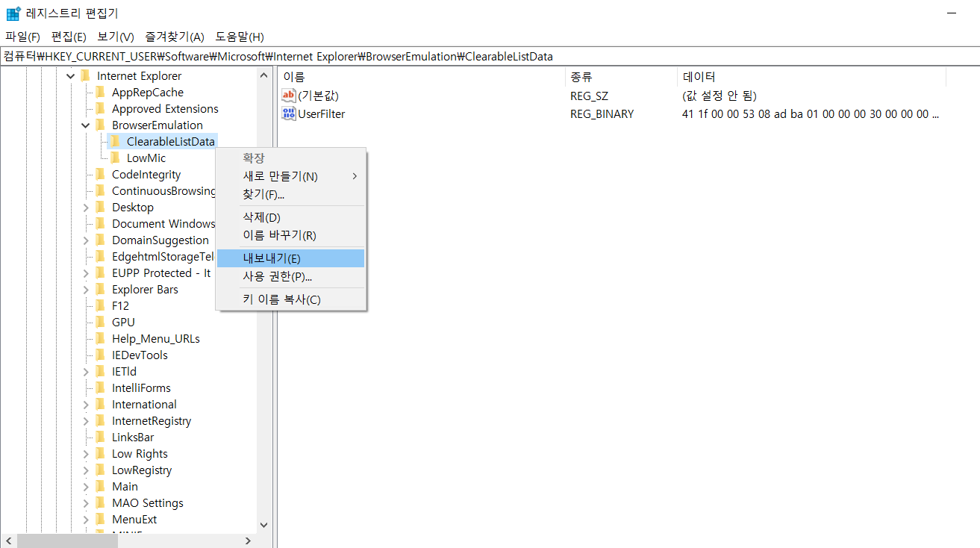Click the Approved Extensions folder icon
This screenshot has height=548, width=980.
[100, 108]
